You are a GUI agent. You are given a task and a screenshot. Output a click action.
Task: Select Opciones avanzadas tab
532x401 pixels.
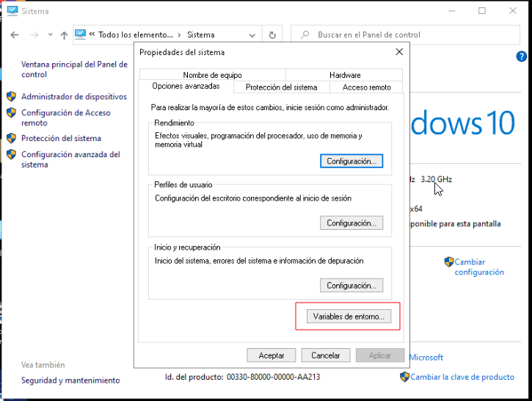(186, 86)
